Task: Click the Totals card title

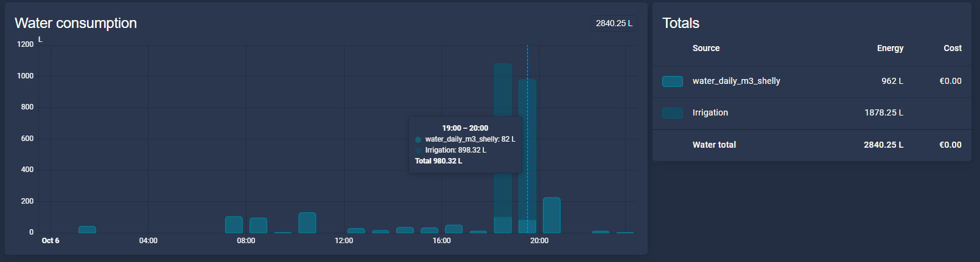Action: 681,23
